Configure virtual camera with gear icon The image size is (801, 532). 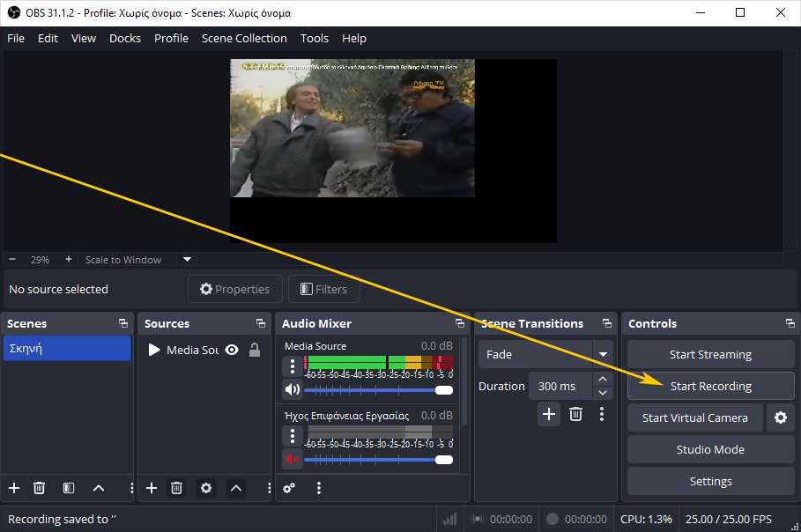click(779, 417)
